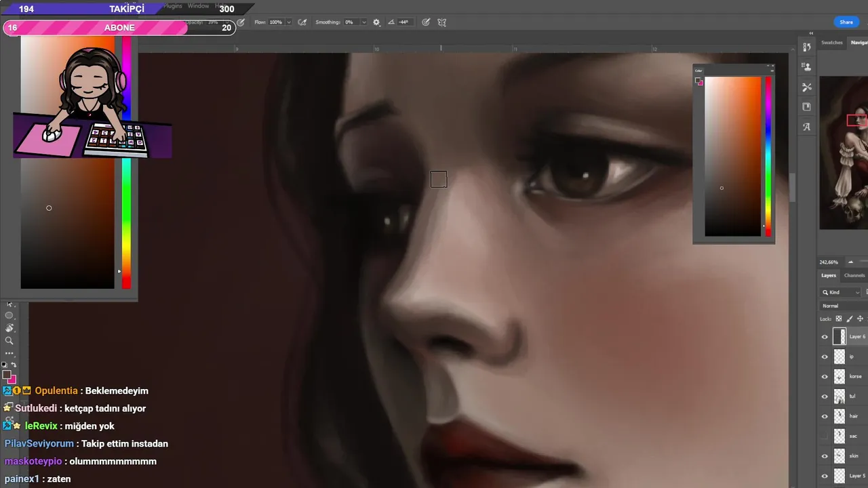The image size is (868, 488).
Task: Open the symmetry butterfly icon
Action: pyautogui.click(x=441, y=22)
